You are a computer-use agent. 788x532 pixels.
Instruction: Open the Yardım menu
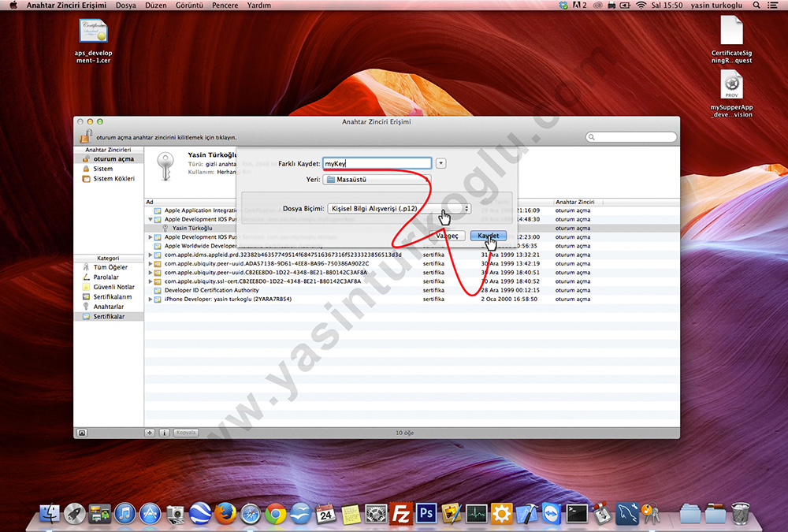258,5
